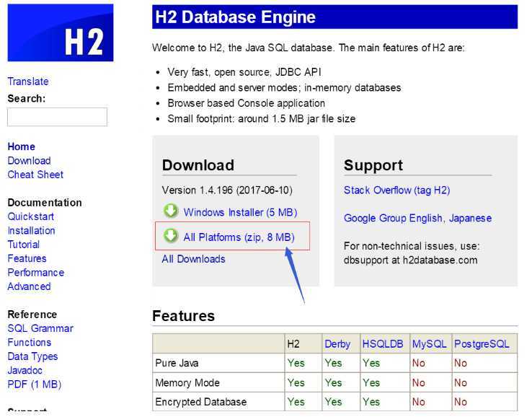Screen dimensions: 532x417
Task: Download Windows Installer (5 MB)
Action: point(240,212)
